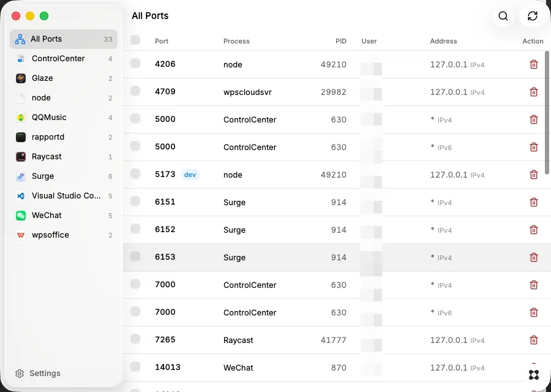
Task: Check the port 14013 row checkbox
Action: point(135,366)
